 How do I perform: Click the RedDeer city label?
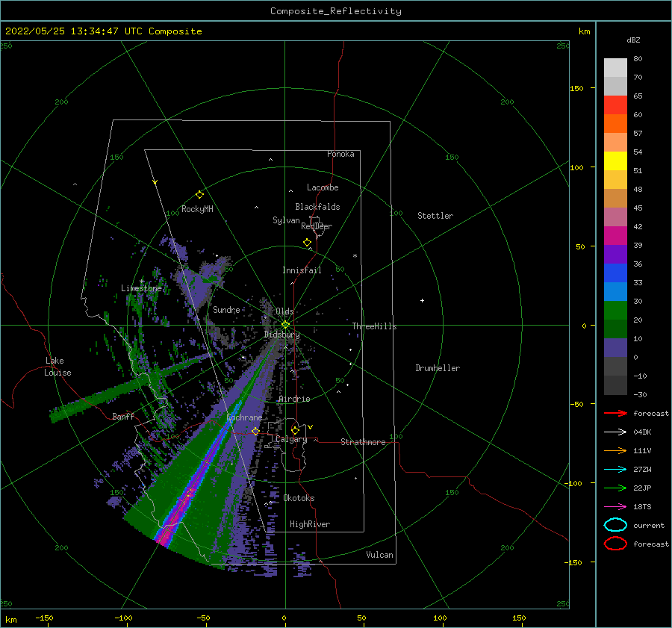pyautogui.click(x=317, y=226)
